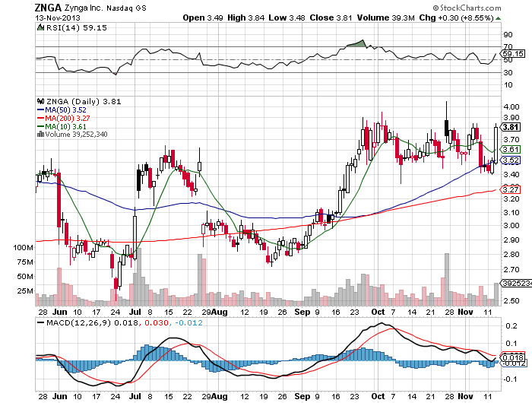Click the Nasdaq GS exchange label
This screenshot has width=532, height=403.
[126, 8]
